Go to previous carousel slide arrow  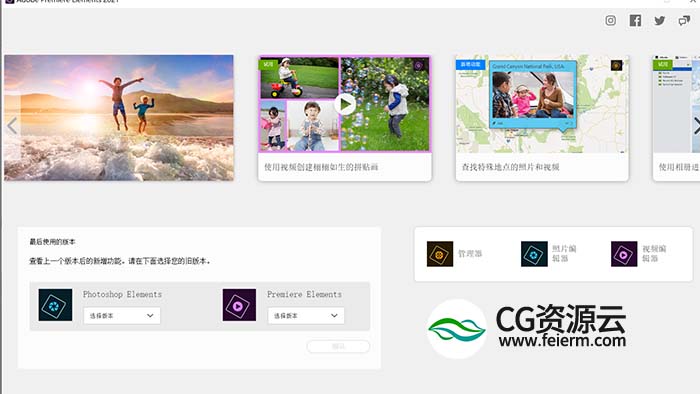pos(12,126)
